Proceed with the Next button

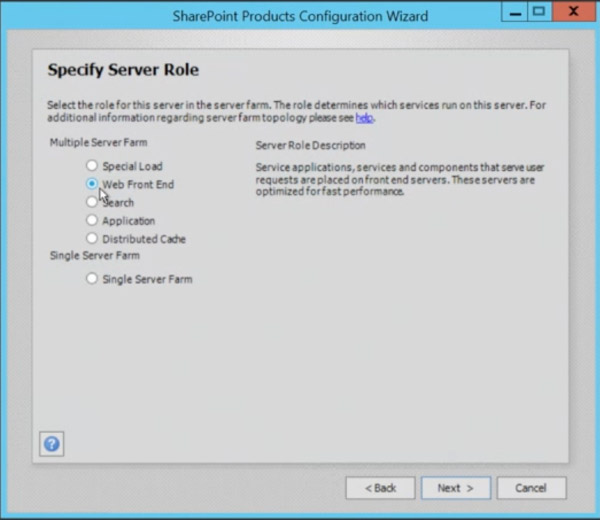(456, 488)
